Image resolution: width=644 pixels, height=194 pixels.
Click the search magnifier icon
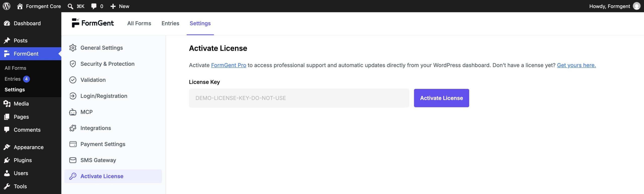[70, 6]
